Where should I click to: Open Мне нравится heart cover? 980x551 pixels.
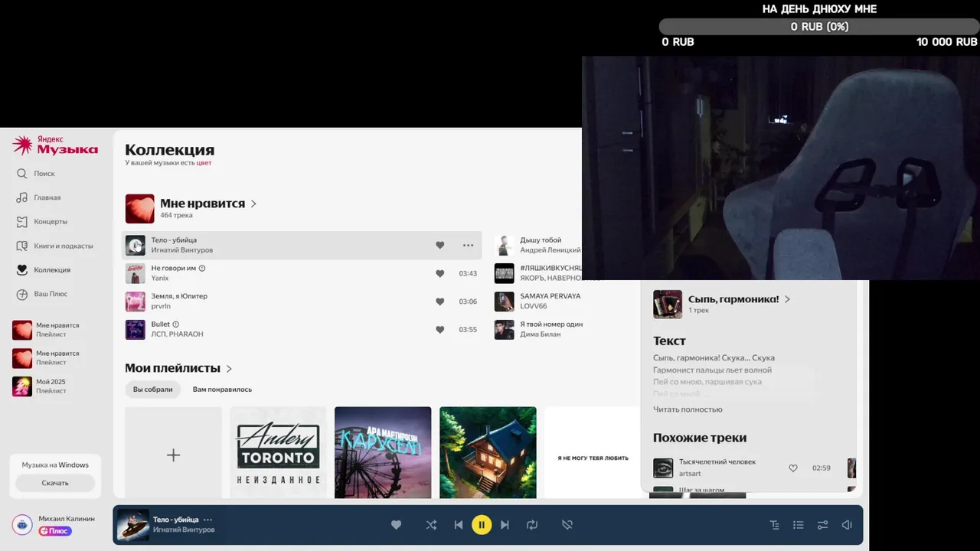point(140,208)
